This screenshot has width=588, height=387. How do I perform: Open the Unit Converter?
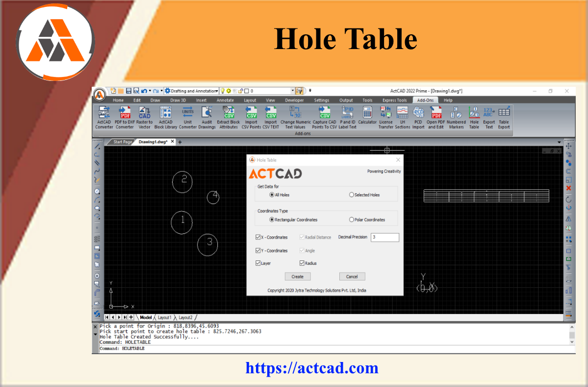pyautogui.click(x=187, y=118)
